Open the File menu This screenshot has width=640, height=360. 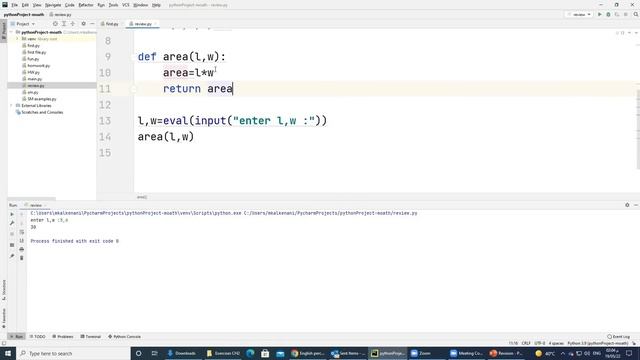pyautogui.click(x=15, y=5)
